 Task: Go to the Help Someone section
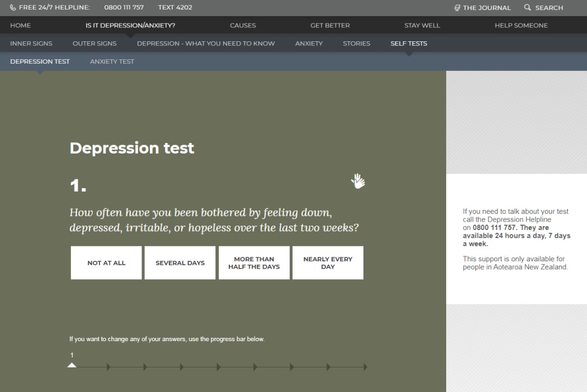pyautogui.click(x=521, y=25)
